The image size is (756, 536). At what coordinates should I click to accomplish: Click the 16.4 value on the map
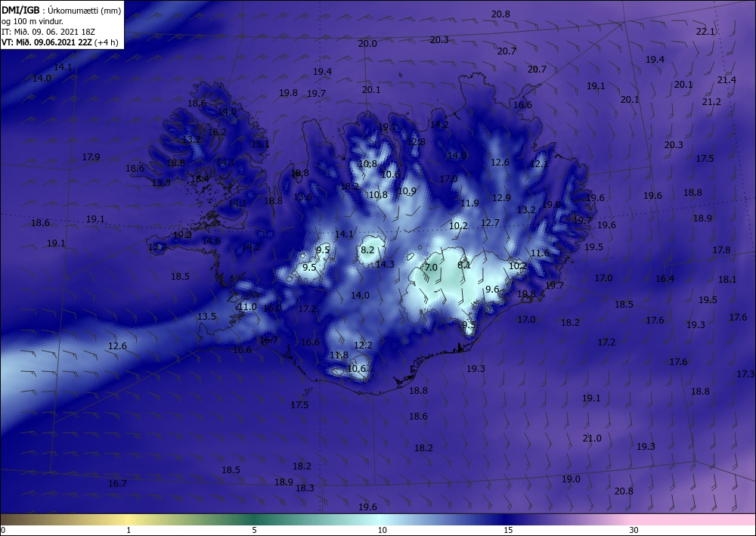pyautogui.click(x=665, y=279)
